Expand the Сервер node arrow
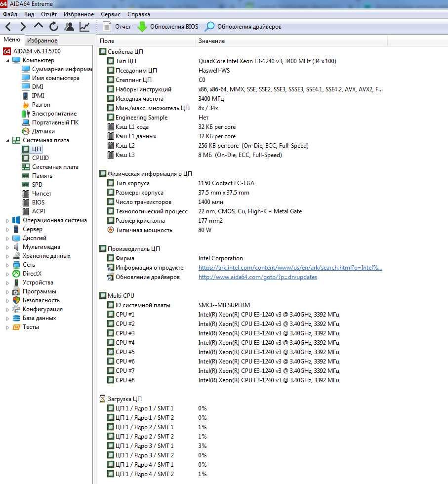 click(7, 229)
